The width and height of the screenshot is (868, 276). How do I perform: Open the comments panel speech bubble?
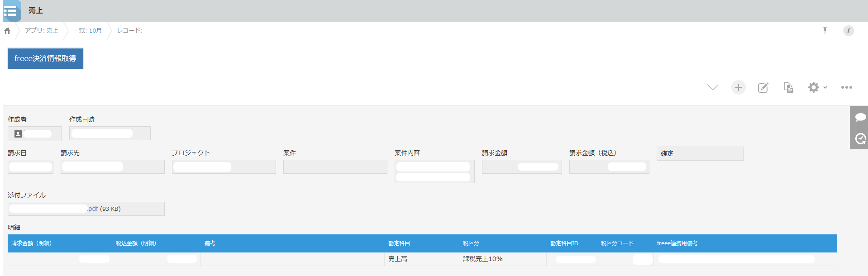click(x=860, y=118)
